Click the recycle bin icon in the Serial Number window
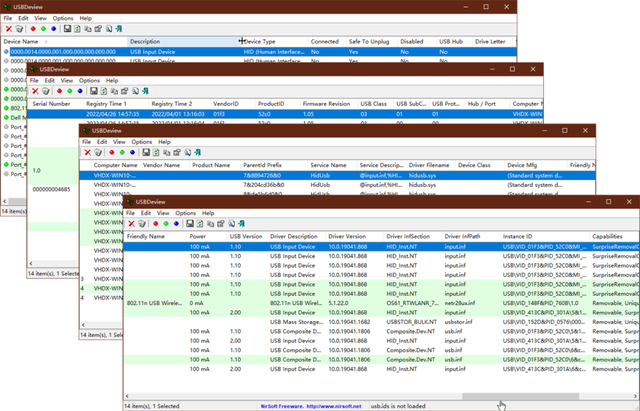Screen dimensions: 640x411 click(x=45, y=90)
